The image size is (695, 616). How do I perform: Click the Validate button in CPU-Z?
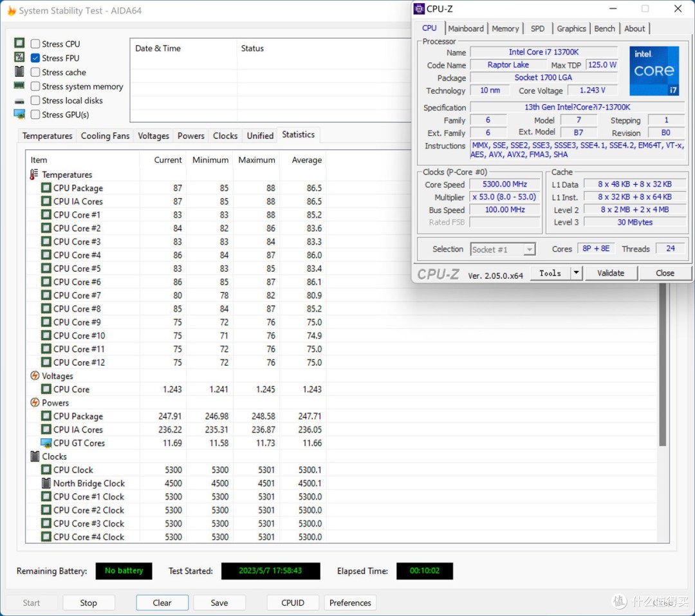[x=611, y=273]
